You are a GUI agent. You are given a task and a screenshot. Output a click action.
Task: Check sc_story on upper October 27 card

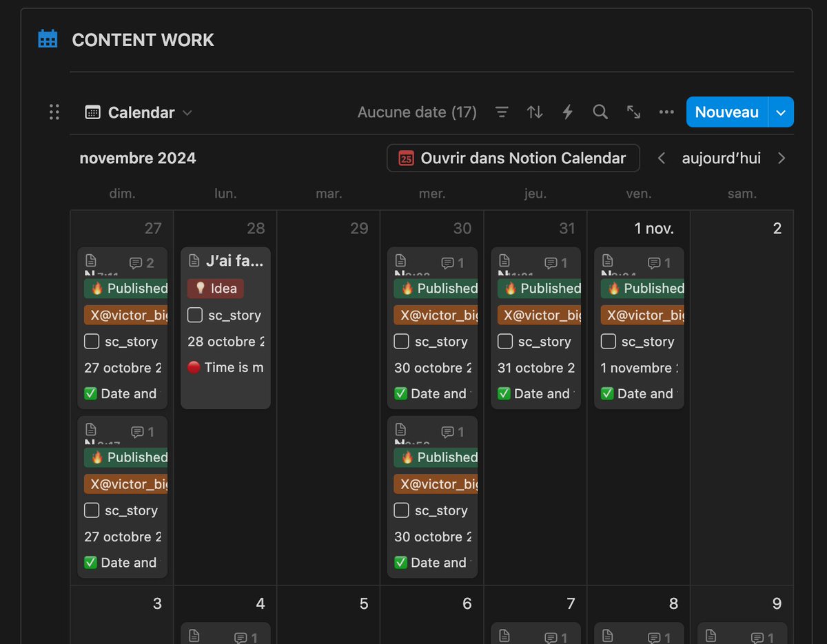click(92, 342)
